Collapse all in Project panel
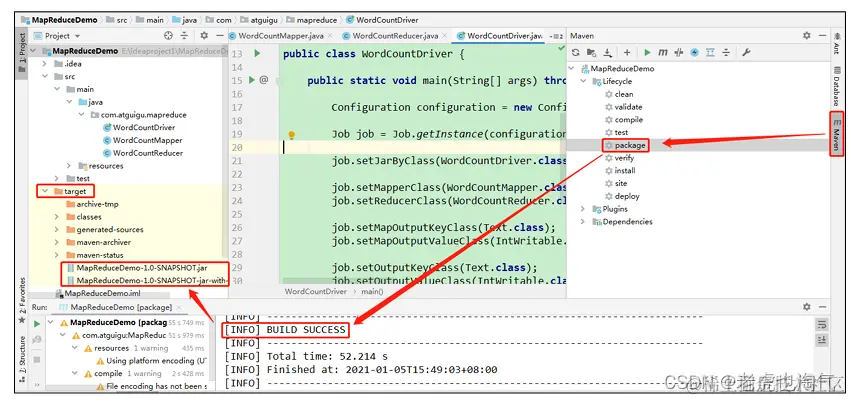The height and width of the screenshot is (401, 851). [185, 35]
